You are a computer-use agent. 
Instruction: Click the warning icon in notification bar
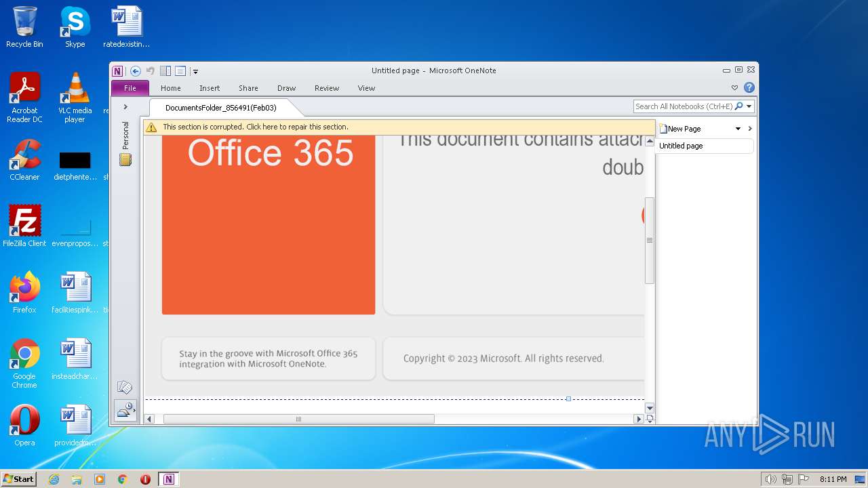pyautogui.click(x=151, y=127)
